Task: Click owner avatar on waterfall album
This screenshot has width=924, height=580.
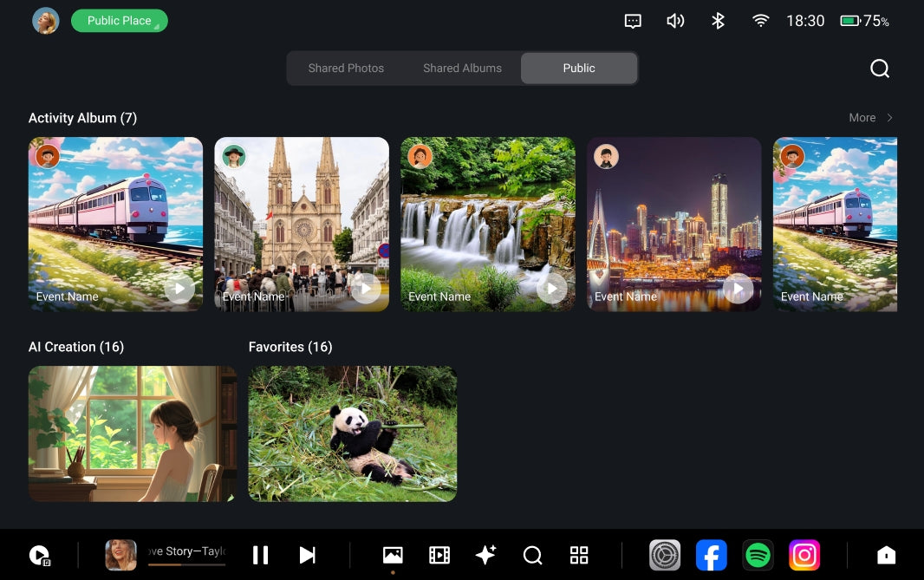Action: click(420, 156)
